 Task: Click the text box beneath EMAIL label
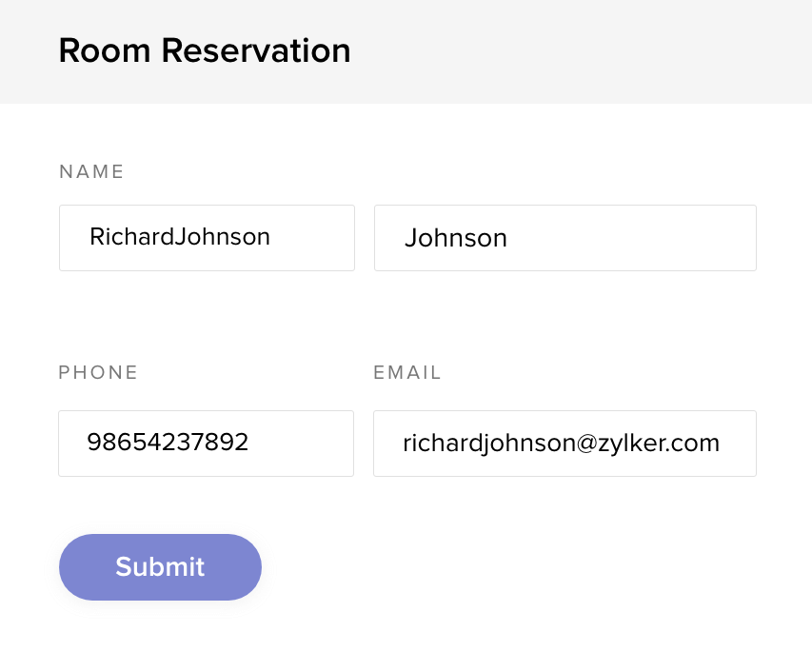(x=564, y=444)
